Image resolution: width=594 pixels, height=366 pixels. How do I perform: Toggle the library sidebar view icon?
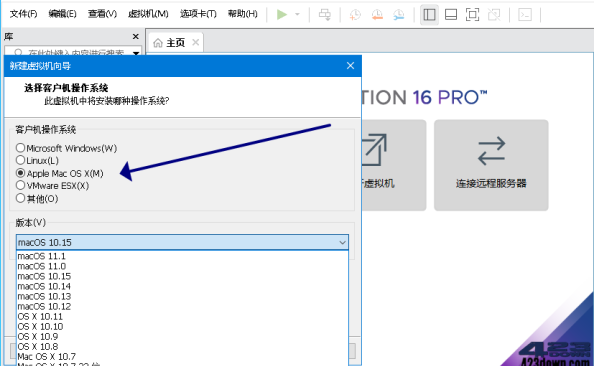tap(429, 15)
